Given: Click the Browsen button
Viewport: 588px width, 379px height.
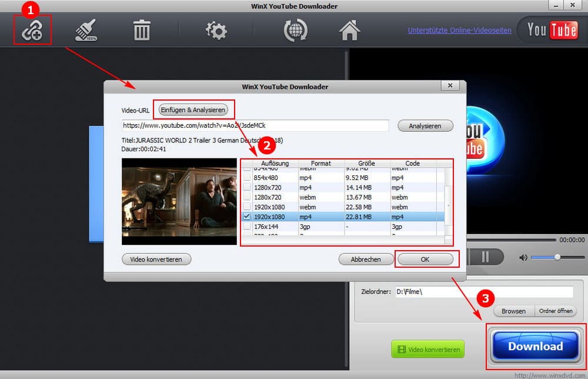Looking at the screenshot, I should coord(513,311).
